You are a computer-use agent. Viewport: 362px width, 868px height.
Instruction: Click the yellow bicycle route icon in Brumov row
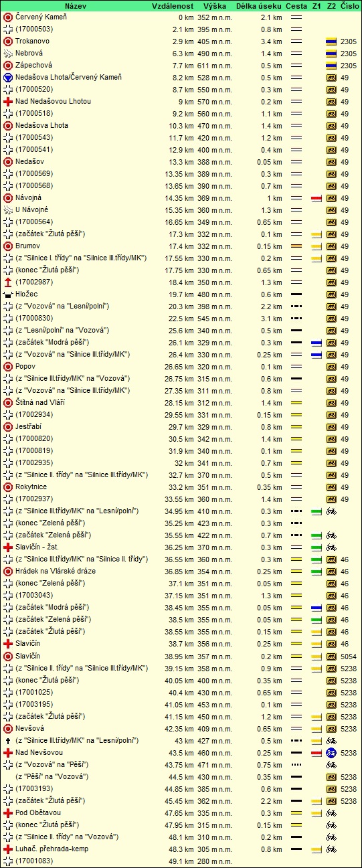coord(331,246)
